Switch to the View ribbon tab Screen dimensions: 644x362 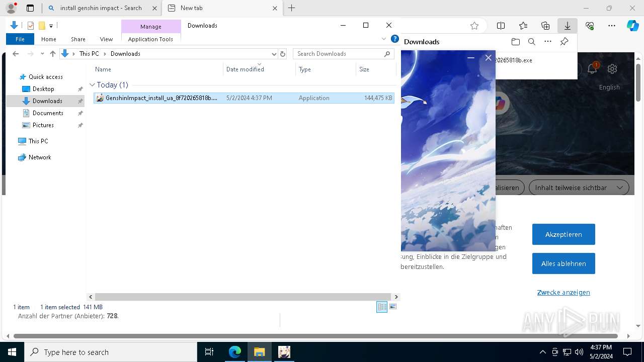[x=106, y=39]
